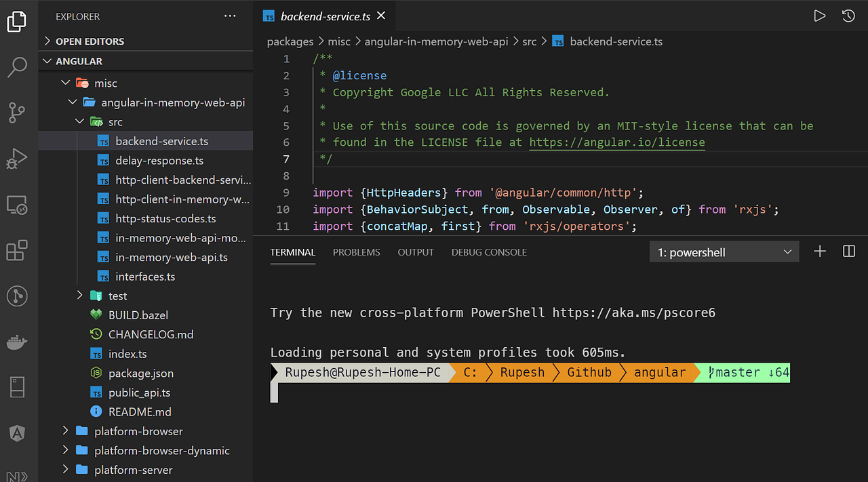Split the terminal panel

(x=849, y=252)
